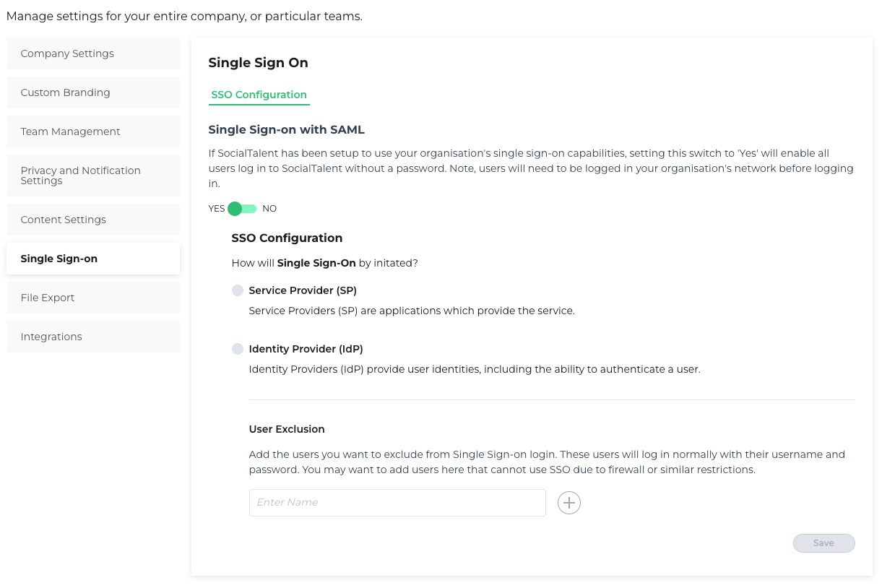
Task: Open Privacy and Notification Settings
Action: 93,176
